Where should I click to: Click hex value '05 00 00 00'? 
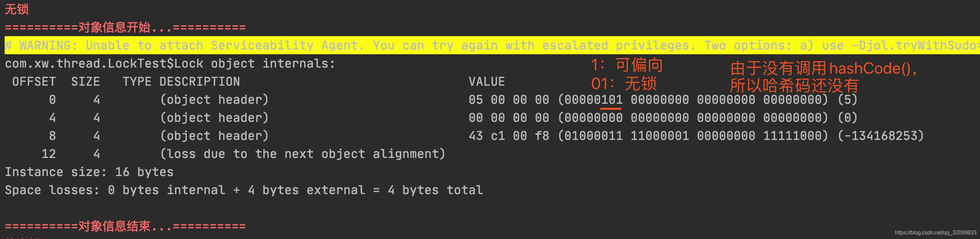(x=509, y=100)
